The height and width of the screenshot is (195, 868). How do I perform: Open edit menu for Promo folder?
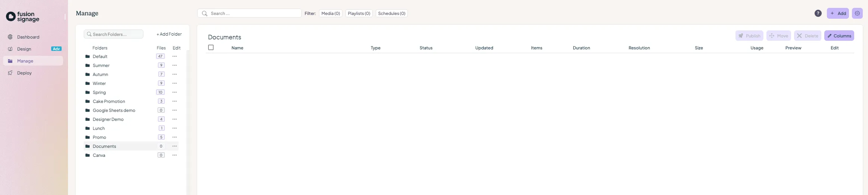point(174,137)
